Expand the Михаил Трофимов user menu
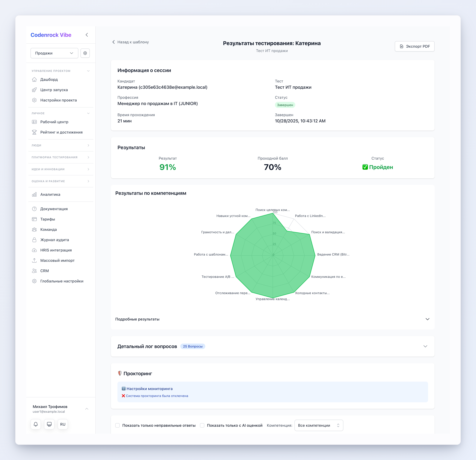476x460 pixels. tap(87, 409)
